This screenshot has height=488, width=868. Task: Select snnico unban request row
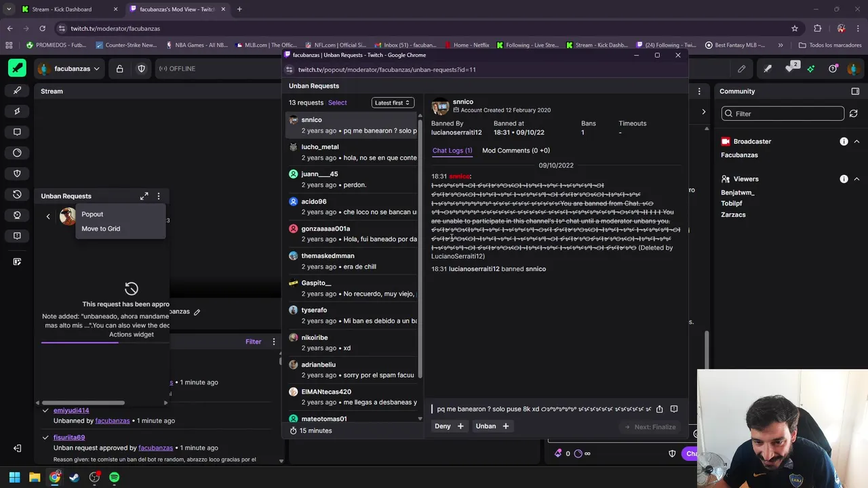352,125
